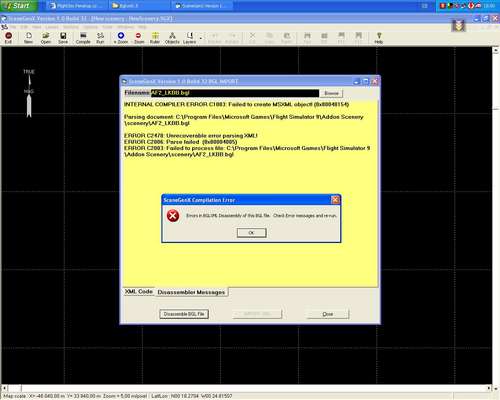Create new scenery with the New icon
Image resolution: width=500 pixels, height=400 pixels.
[x=28, y=38]
